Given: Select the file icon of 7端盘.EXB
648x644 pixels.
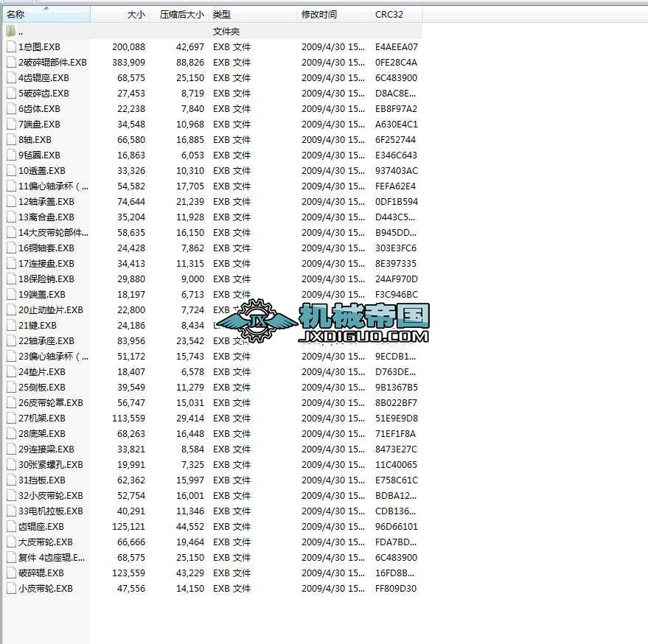Looking at the screenshot, I should coord(11,124).
